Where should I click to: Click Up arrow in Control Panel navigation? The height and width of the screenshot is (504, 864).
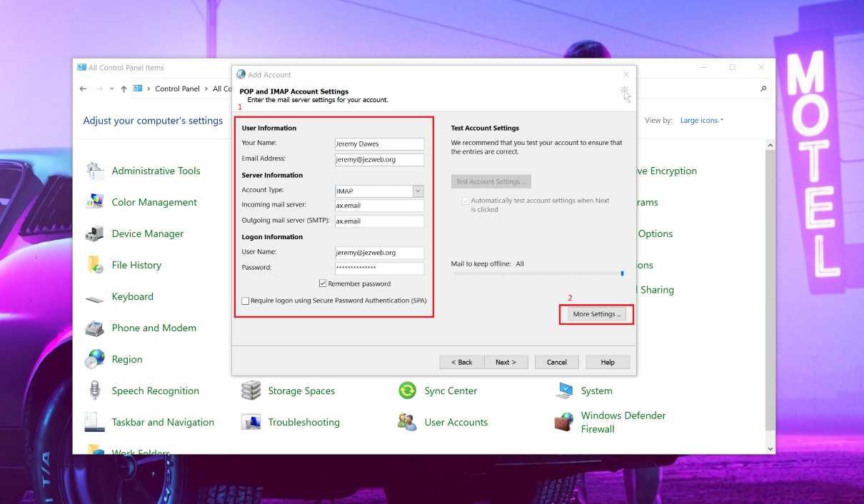tap(124, 89)
